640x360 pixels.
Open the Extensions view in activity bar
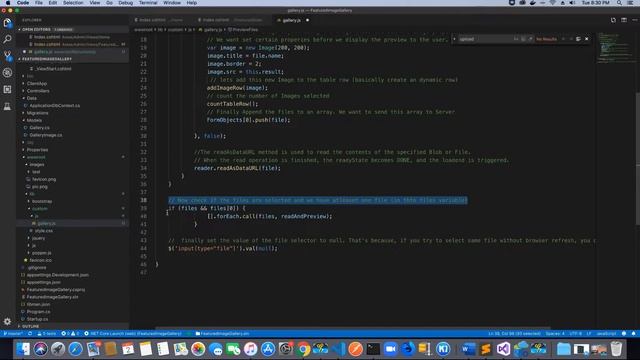(x=7, y=89)
